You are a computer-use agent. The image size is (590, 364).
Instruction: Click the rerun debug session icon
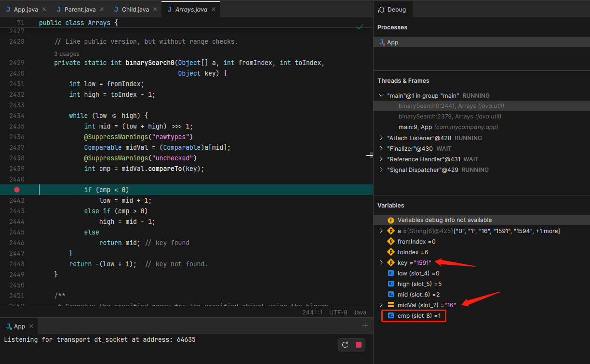pos(345,345)
